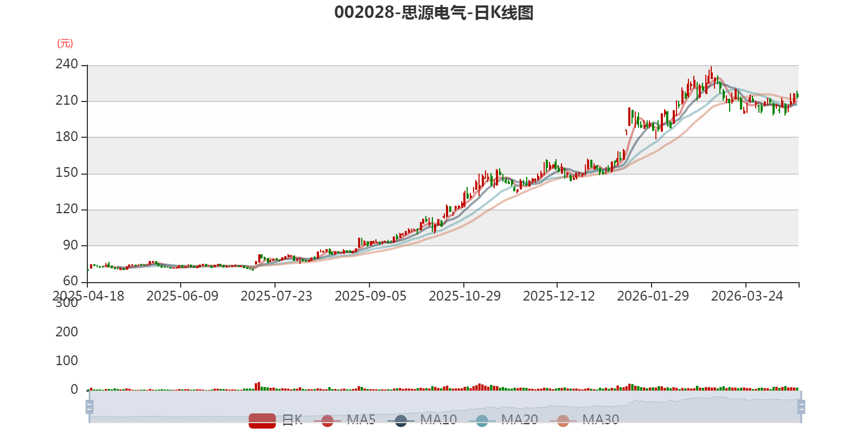This screenshot has height=434, width=868.
Task: Click the 100 volume axis label
Action: click(x=67, y=361)
